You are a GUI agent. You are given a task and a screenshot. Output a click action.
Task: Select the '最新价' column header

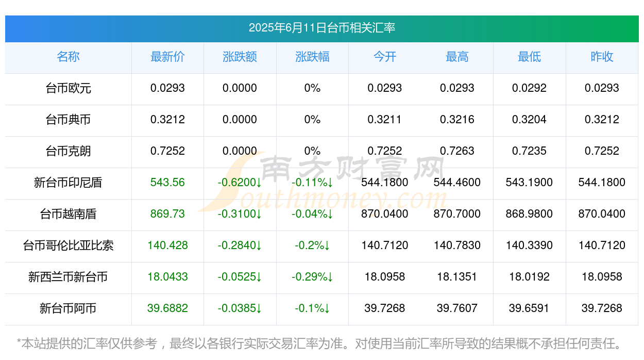[167, 57]
